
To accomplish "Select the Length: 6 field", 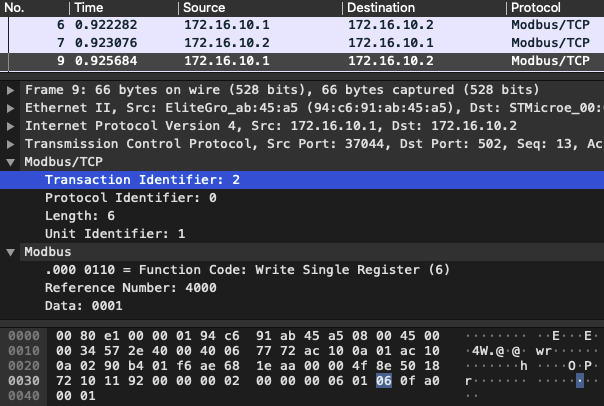I will click(302, 216).
